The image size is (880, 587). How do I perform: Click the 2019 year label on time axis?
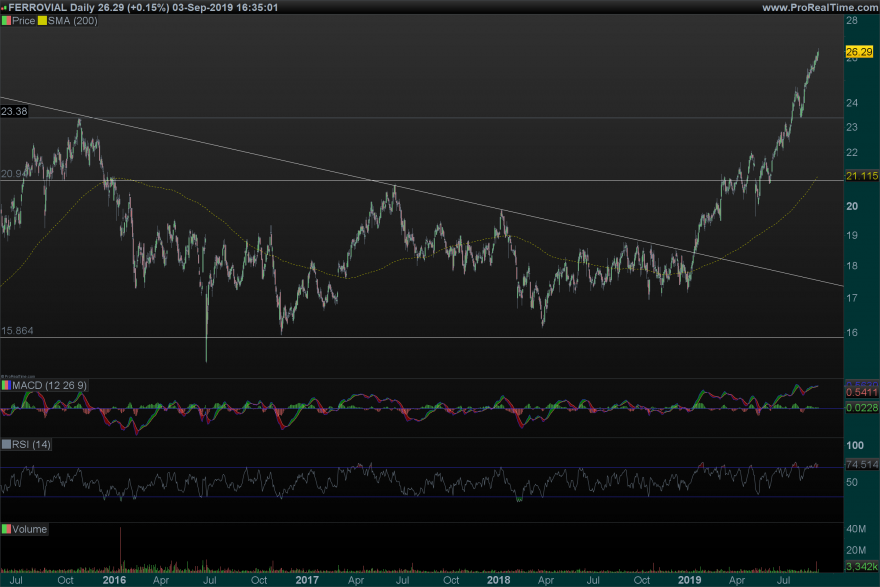pos(690,580)
